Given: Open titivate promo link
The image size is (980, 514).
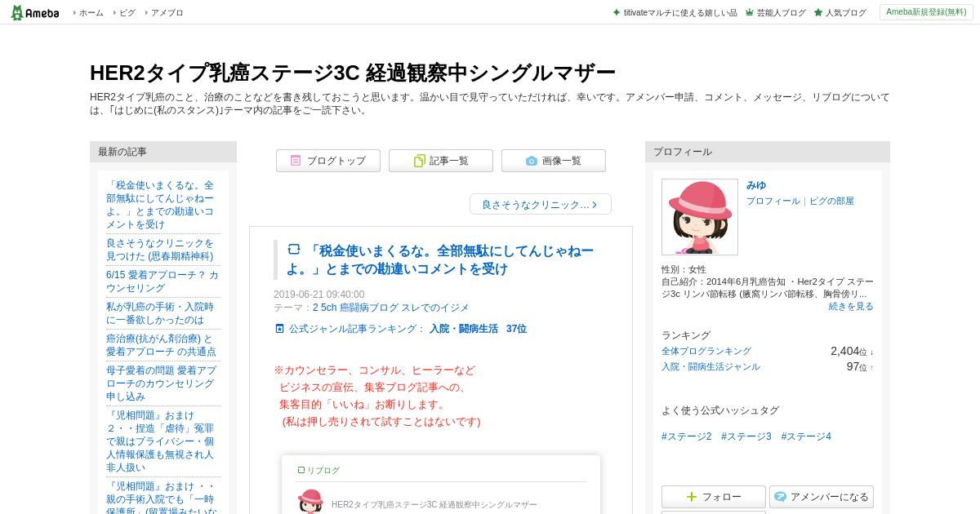Looking at the screenshot, I should 680,12.
